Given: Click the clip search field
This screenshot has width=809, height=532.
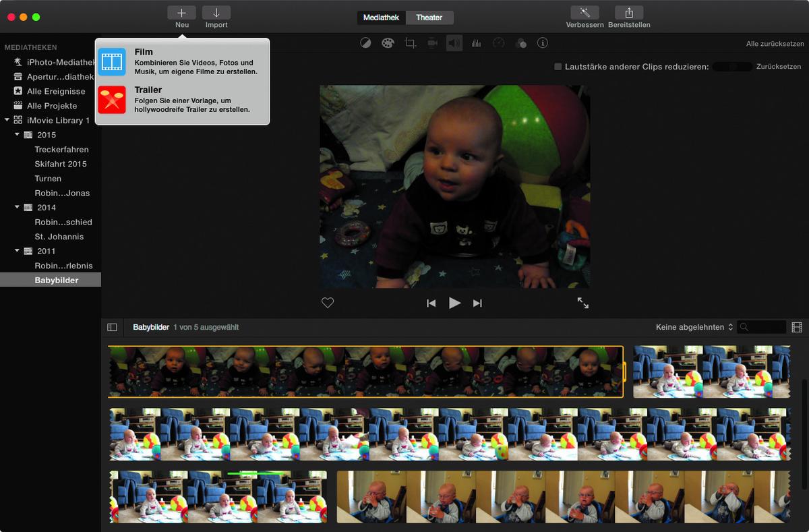Looking at the screenshot, I should point(762,327).
